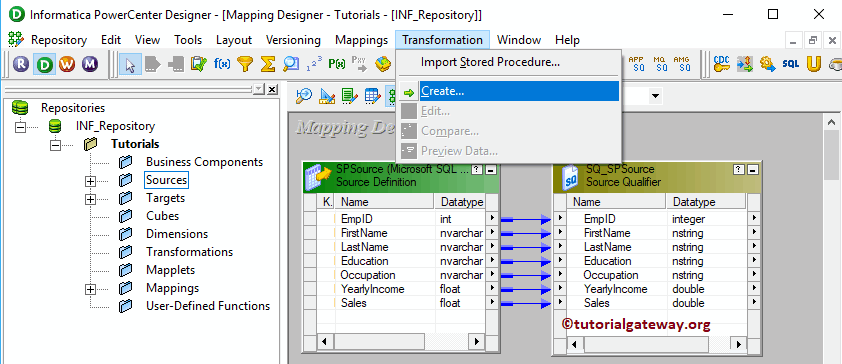Choose Create... from Transformation menu

click(509, 91)
